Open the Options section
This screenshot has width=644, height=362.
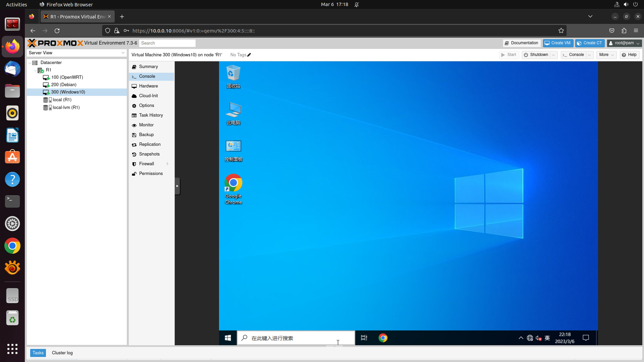[151, 106]
